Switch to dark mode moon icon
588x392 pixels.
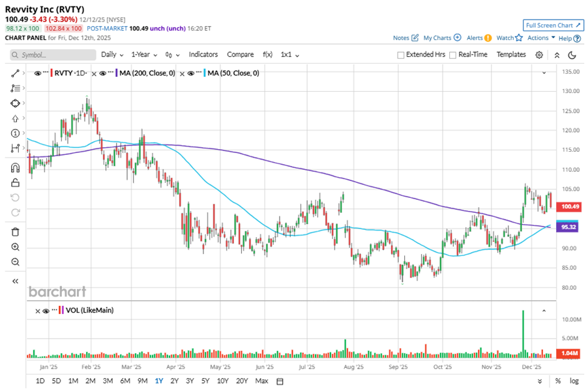tap(572, 55)
